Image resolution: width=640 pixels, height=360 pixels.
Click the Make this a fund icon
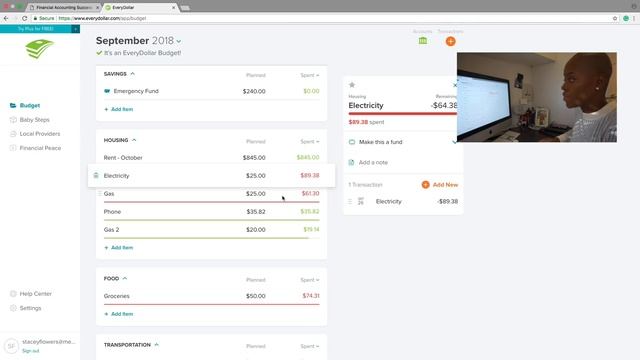[352, 142]
